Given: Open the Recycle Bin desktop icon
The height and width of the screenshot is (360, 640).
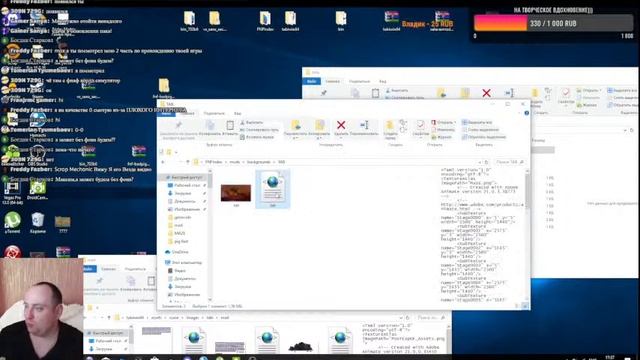Looking at the screenshot, I should pos(38,223).
